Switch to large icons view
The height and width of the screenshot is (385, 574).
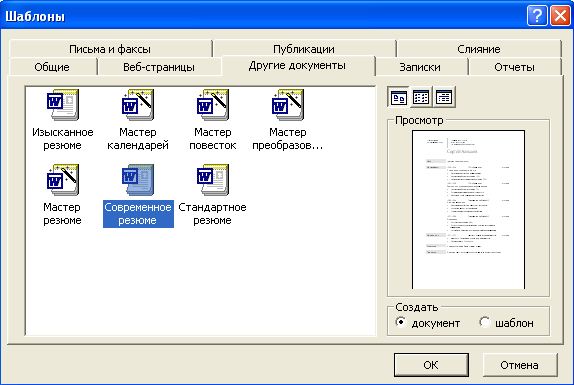pos(399,97)
